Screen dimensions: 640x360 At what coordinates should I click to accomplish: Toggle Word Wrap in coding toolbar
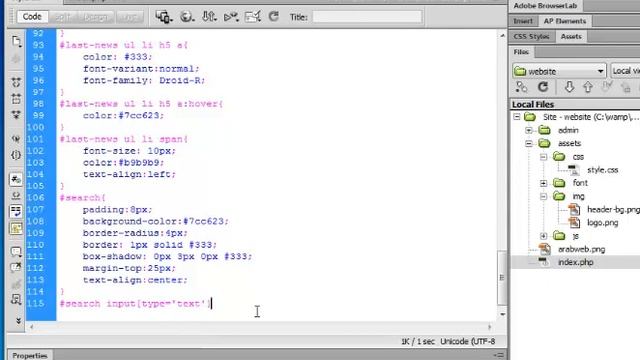point(16,211)
